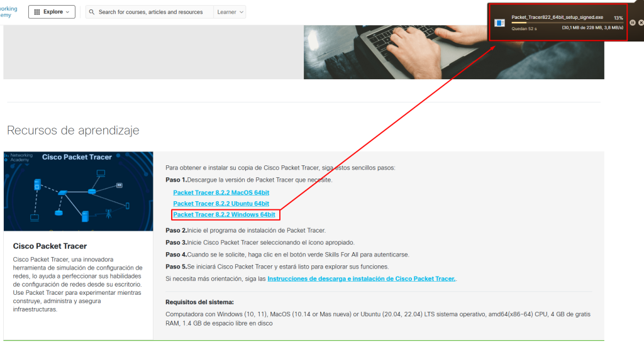Click the Cisco Packet Tracer card title
The width and height of the screenshot is (644, 342).
50,246
